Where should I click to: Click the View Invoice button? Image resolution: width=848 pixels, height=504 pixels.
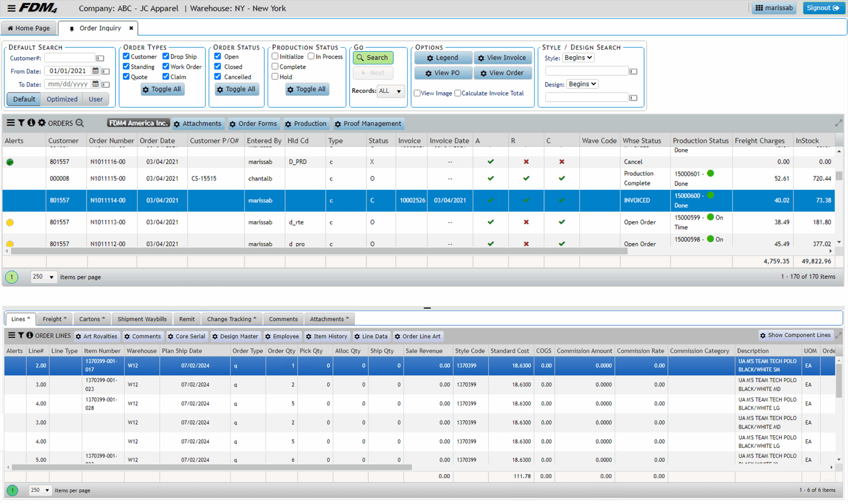(x=503, y=58)
